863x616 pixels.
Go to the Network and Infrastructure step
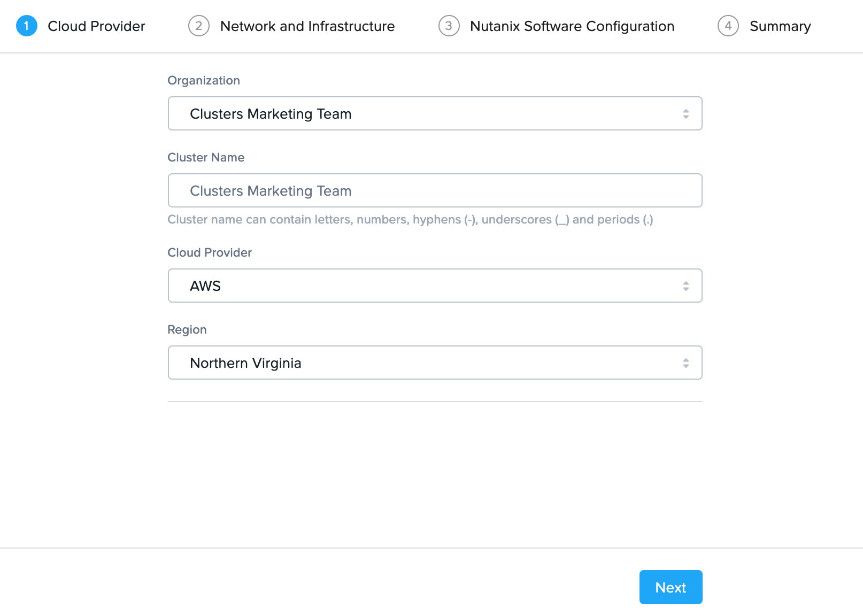click(x=307, y=26)
